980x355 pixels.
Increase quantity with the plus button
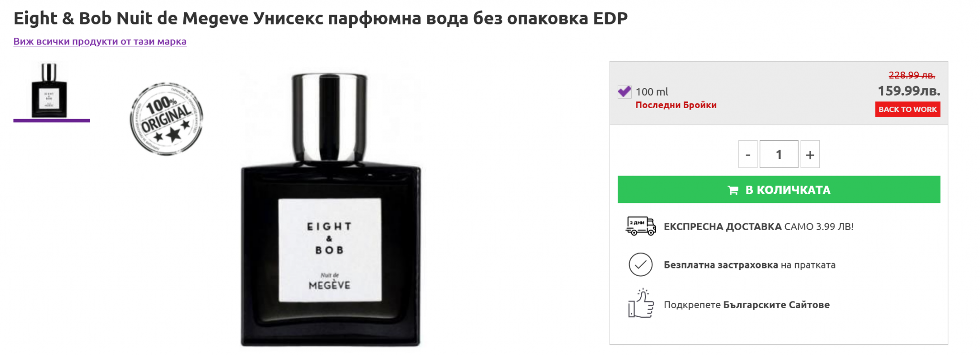pyautogui.click(x=810, y=154)
